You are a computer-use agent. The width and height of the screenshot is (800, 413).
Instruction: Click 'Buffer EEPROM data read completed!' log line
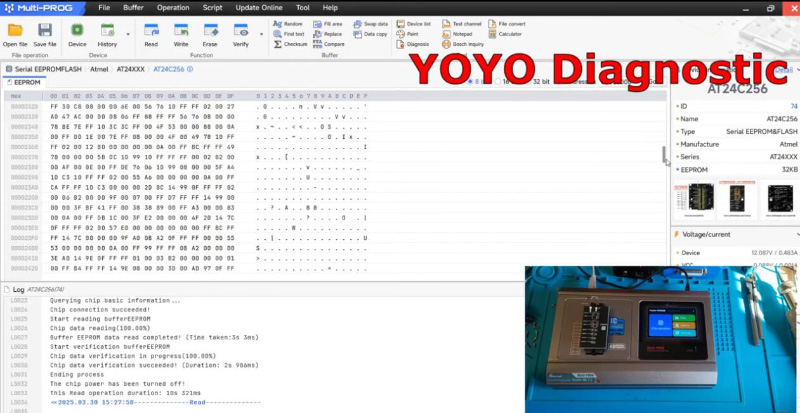[x=154, y=337]
